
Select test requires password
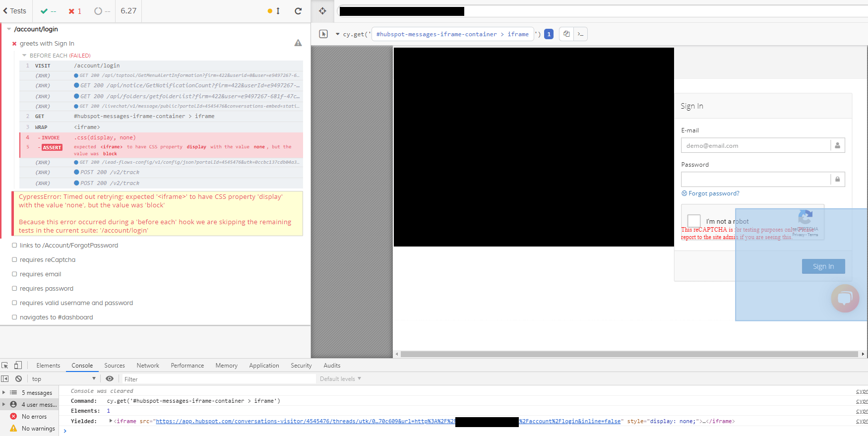click(x=47, y=289)
